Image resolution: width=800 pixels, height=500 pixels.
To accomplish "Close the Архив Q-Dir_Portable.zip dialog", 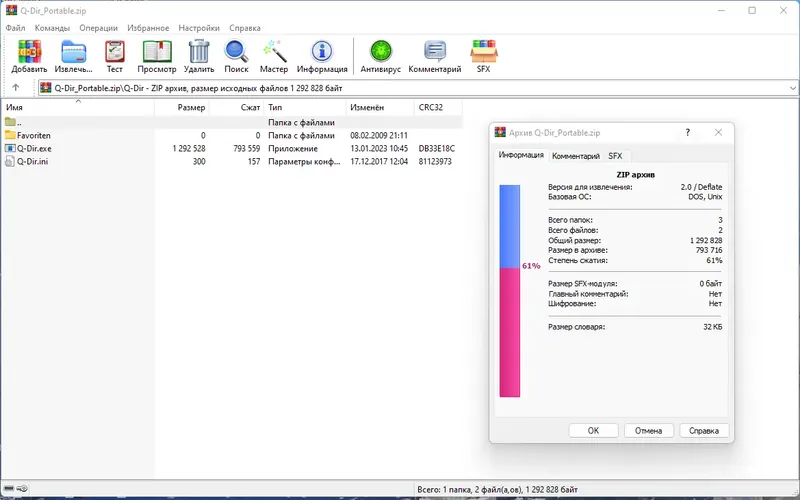I will point(718,133).
